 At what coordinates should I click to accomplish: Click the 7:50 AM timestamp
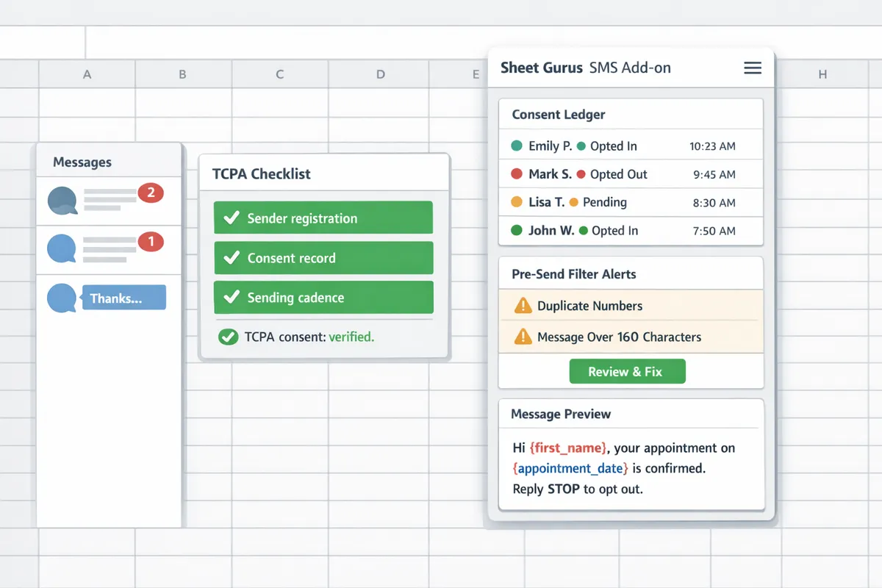(x=714, y=231)
